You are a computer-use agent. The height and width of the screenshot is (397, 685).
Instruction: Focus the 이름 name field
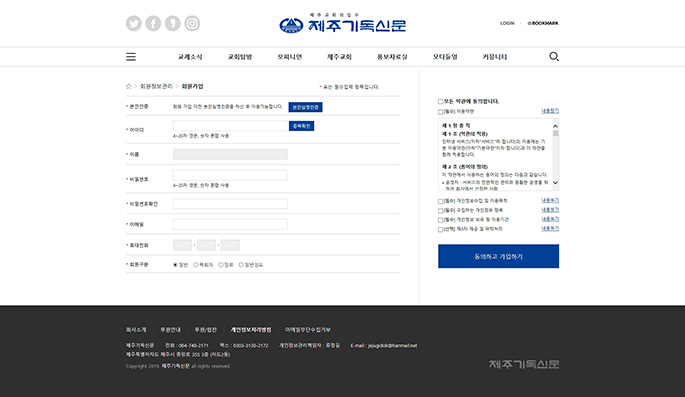[230, 154]
